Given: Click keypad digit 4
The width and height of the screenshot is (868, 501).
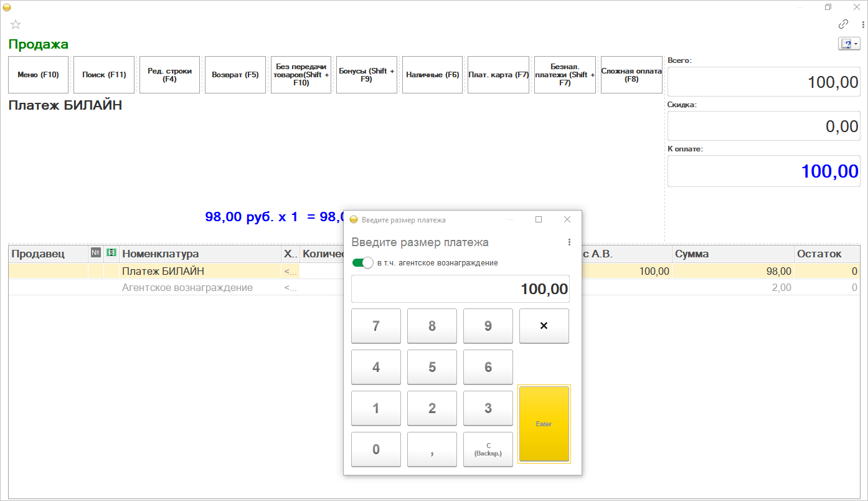Looking at the screenshot, I should [x=376, y=367].
